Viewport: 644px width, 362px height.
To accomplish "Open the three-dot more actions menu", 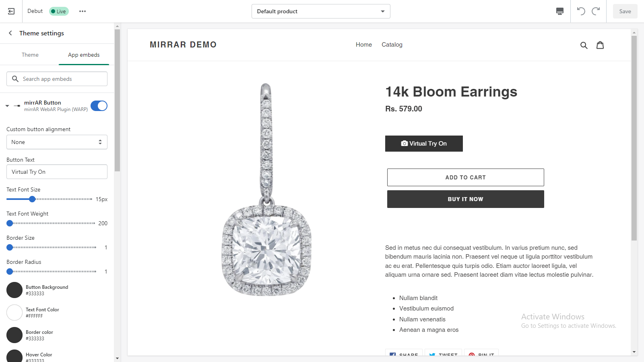I will tap(83, 11).
